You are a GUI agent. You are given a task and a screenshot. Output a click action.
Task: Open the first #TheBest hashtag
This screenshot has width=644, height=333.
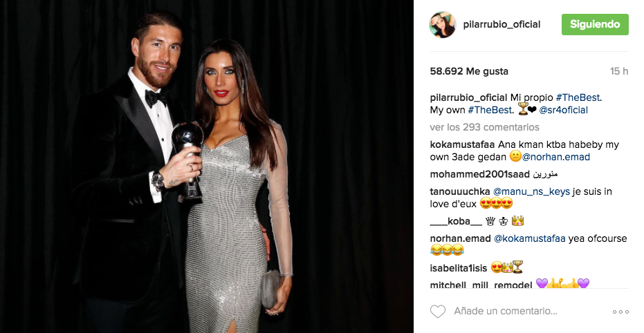578,97
